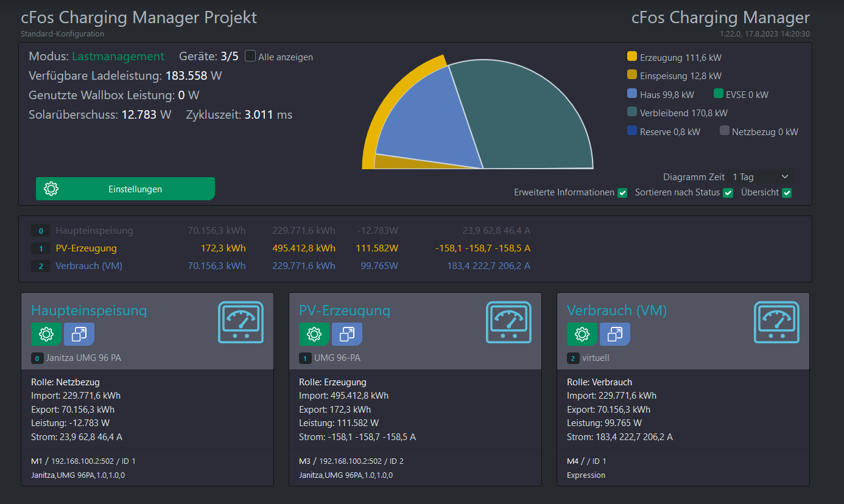Enable the Alle anzeigen checkbox
Viewport: 844px width, 504px height.
[x=250, y=56]
